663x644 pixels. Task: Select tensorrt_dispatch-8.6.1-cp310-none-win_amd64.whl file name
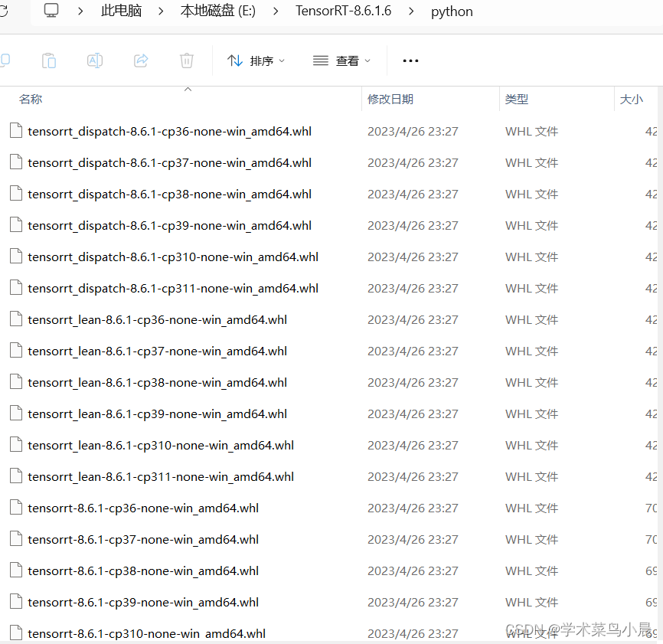coord(173,257)
